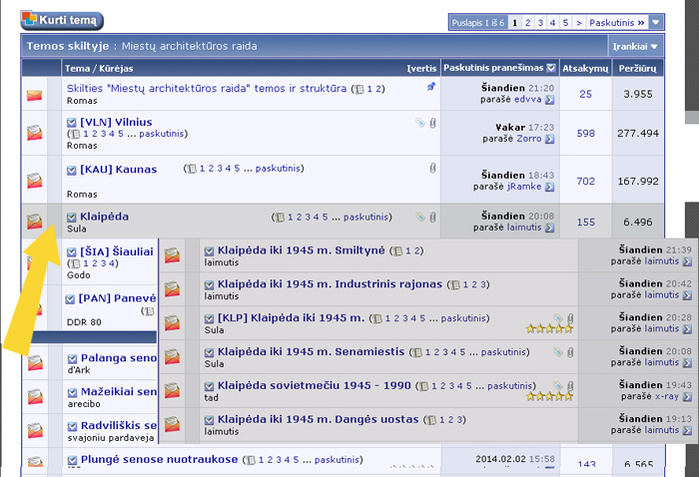The height and width of the screenshot is (477, 699).
Task: Click the envelope icon of the Vilnius thread
Action: (x=34, y=132)
